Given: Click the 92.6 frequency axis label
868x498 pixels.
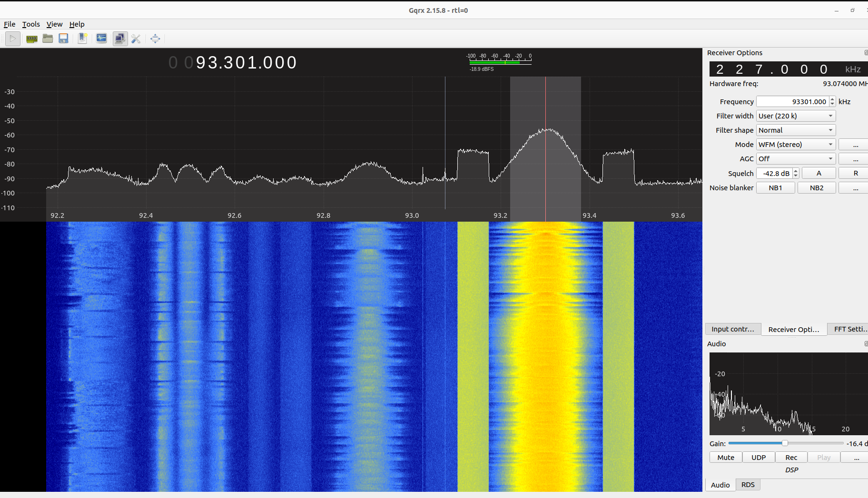Looking at the screenshot, I should 234,215.
